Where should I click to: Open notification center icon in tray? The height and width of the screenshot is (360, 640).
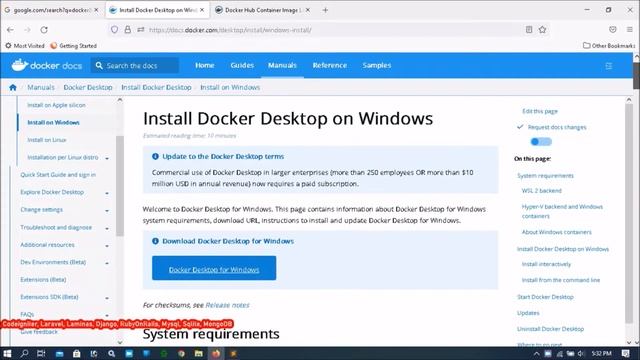(x=625, y=353)
